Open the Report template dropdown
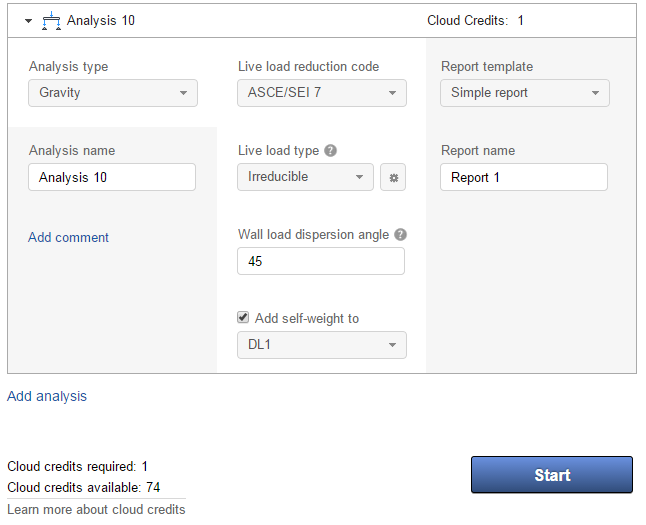Viewport: 646px width, 525px height. coord(524,93)
